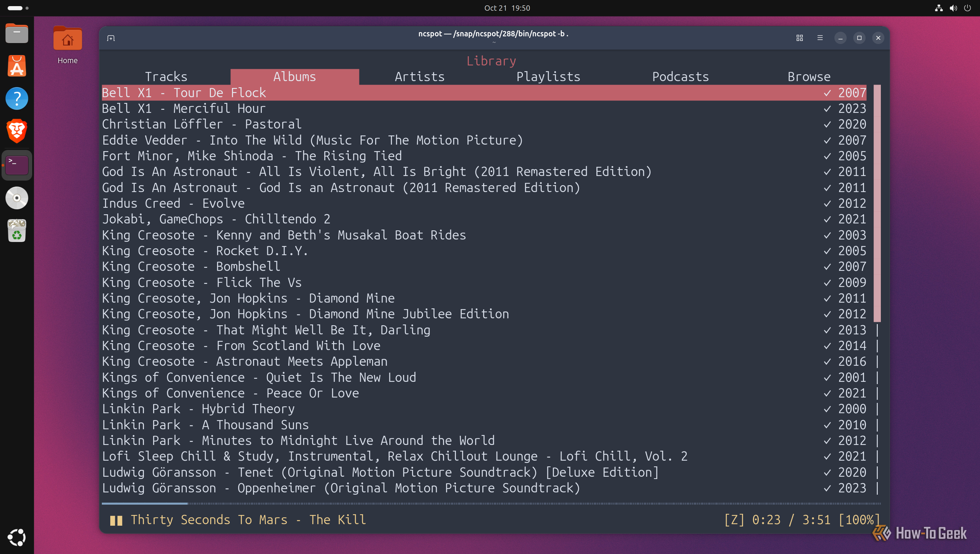Select Indus Creed - Evolve album
The image size is (980, 554).
(x=484, y=204)
